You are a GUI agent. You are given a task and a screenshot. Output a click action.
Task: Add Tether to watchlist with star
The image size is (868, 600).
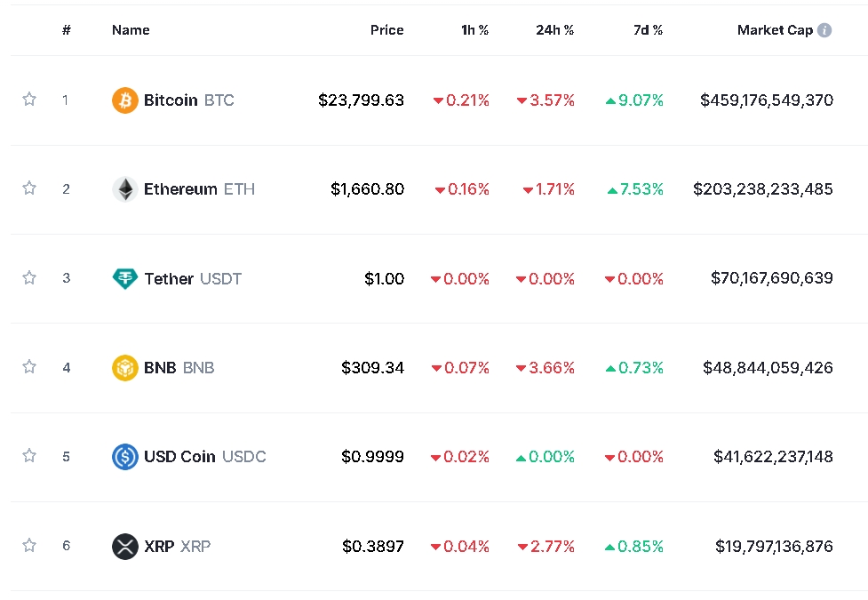pos(29,277)
